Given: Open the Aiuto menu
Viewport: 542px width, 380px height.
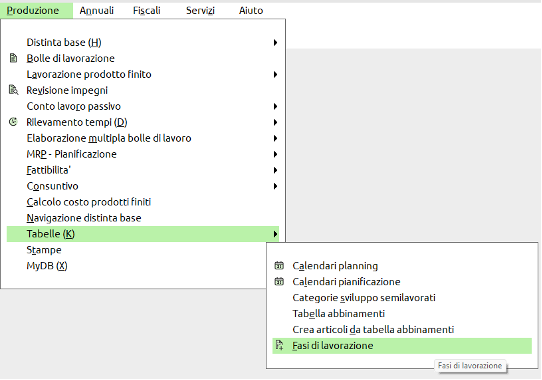Looking at the screenshot, I should pyautogui.click(x=251, y=10).
